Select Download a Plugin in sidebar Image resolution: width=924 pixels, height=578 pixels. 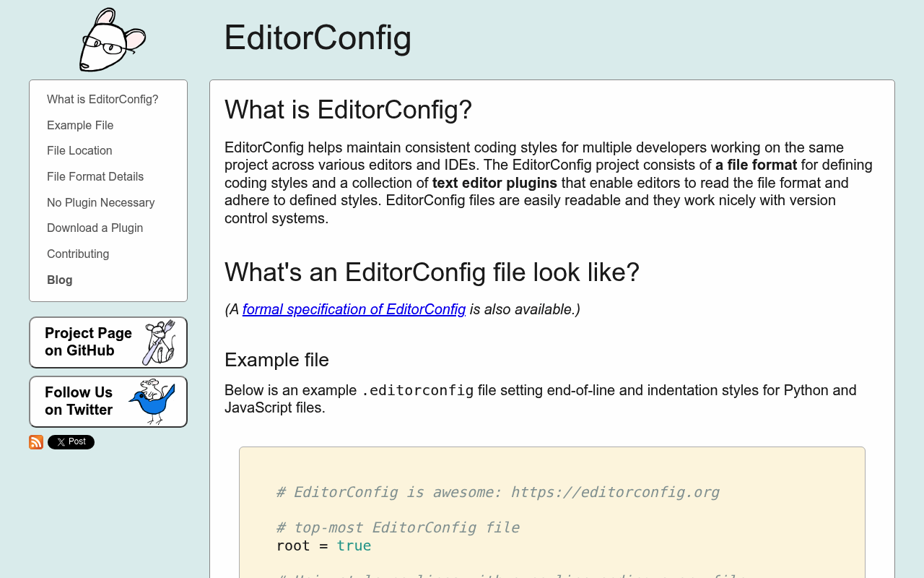point(95,228)
